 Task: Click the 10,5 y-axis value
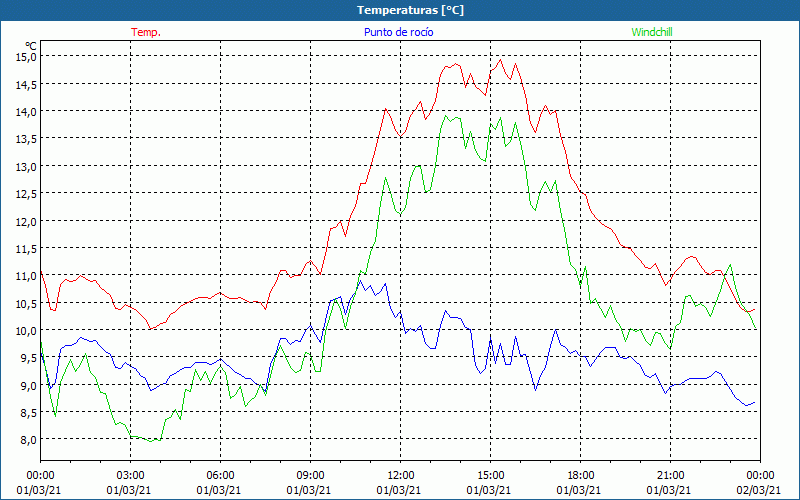tap(27, 304)
